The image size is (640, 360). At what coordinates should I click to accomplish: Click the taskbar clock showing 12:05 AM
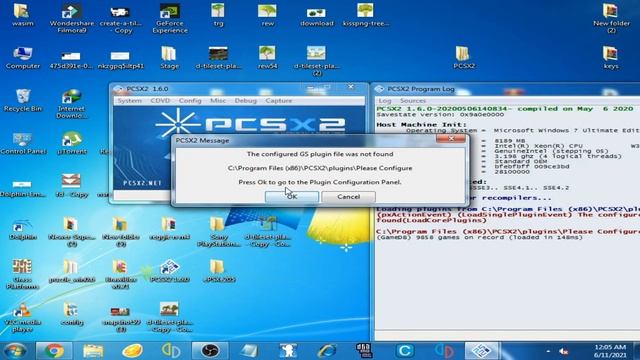coord(610,351)
